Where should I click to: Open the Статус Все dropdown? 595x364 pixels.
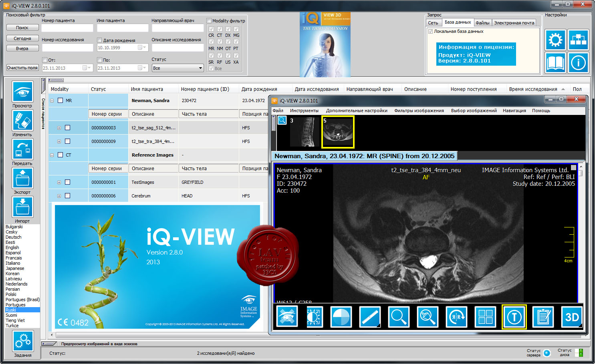pos(178,68)
